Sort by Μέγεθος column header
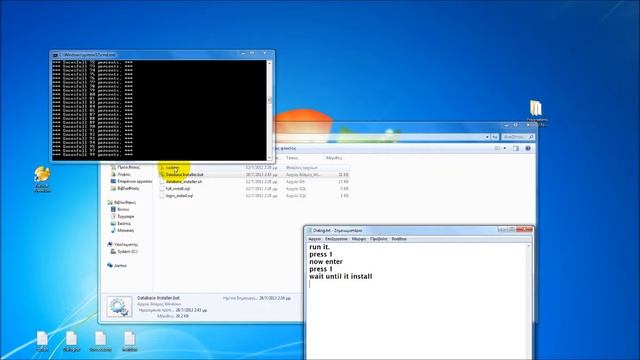640x360 pixels. (334, 158)
